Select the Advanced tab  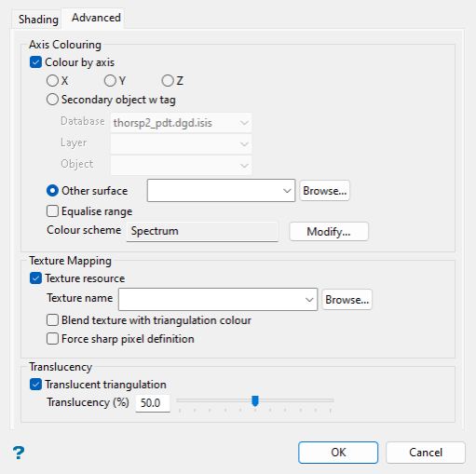(96, 18)
